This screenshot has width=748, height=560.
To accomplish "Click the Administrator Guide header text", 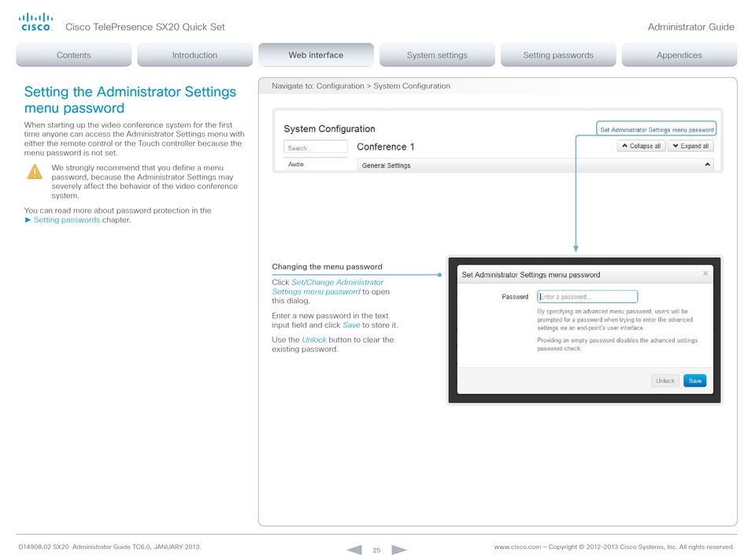I will pyautogui.click(x=691, y=27).
